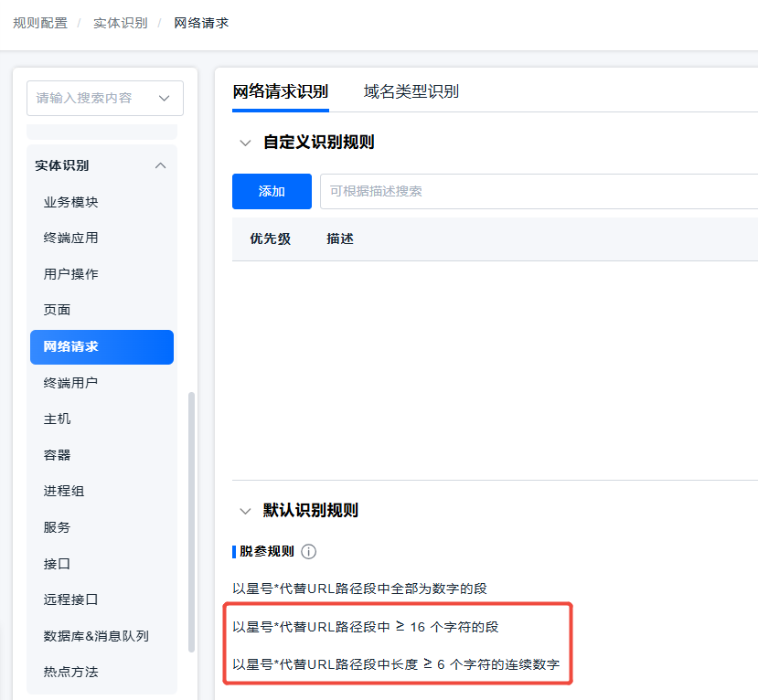
Task: Open 业务模块 in the sidebar
Action: point(70,202)
